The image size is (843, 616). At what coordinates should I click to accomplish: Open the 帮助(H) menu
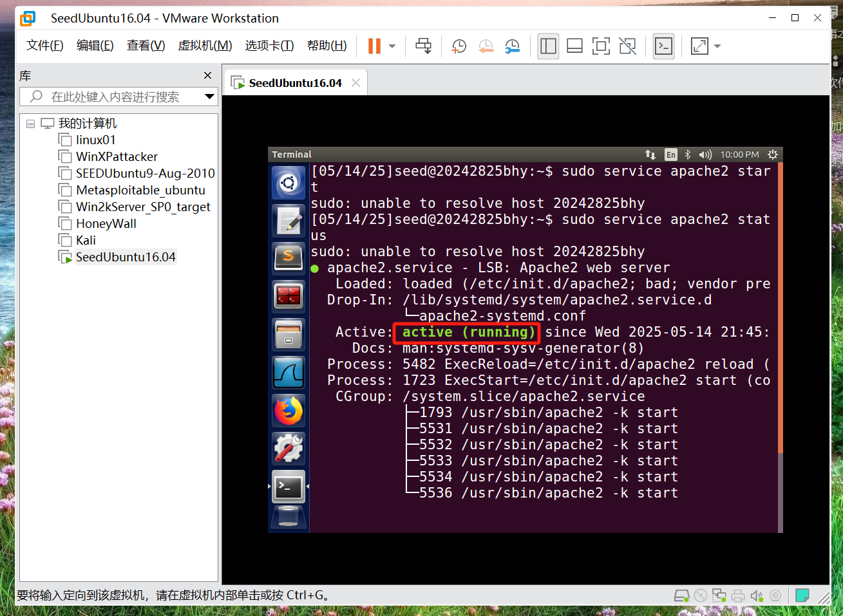tap(327, 46)
